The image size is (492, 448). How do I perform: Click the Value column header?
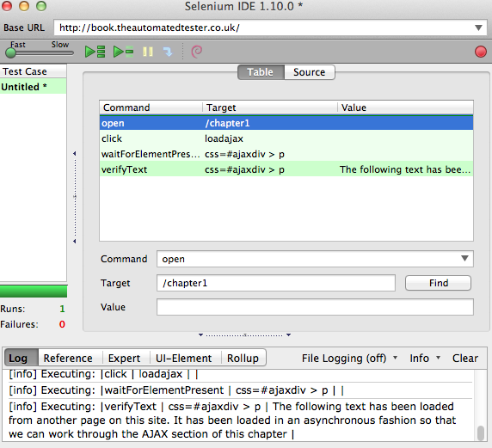pos(405,107)
